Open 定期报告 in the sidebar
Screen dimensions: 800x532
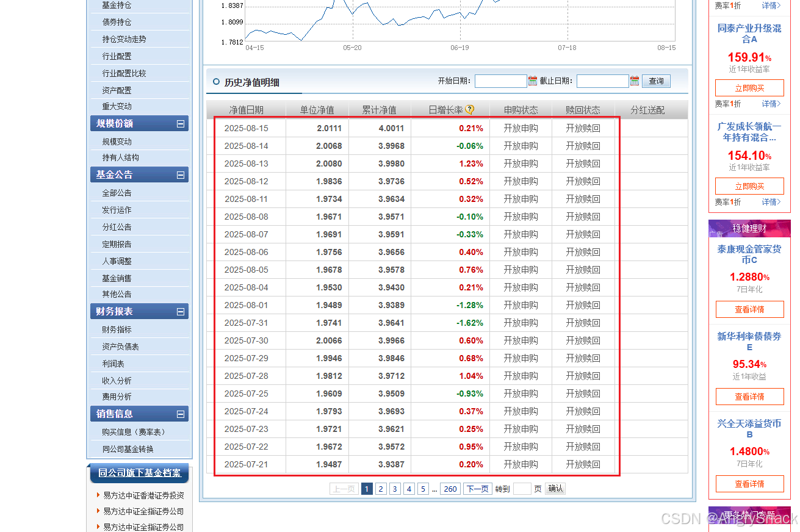point(117,244)
